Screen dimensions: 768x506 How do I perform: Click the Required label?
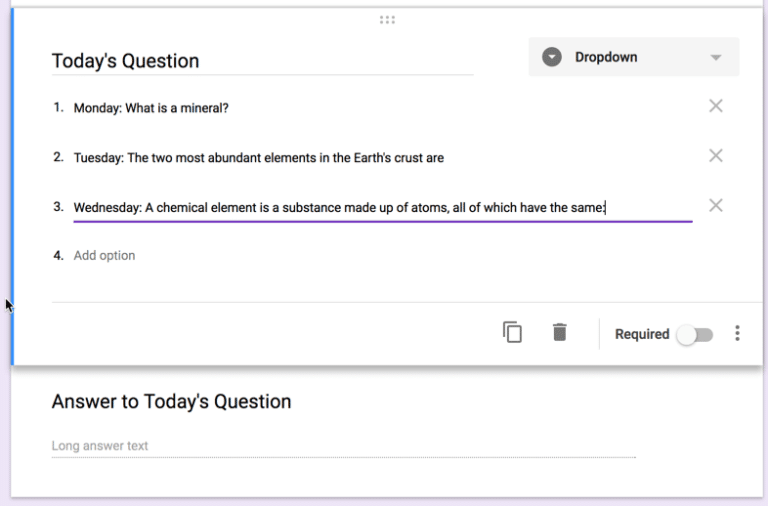[642, 334]
